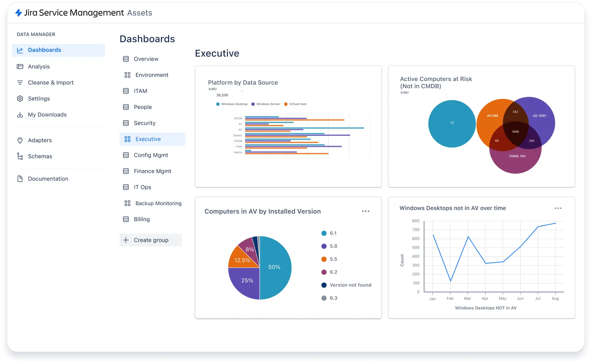Toggle the Windows Desktop legend swatch

pos(218,104)
